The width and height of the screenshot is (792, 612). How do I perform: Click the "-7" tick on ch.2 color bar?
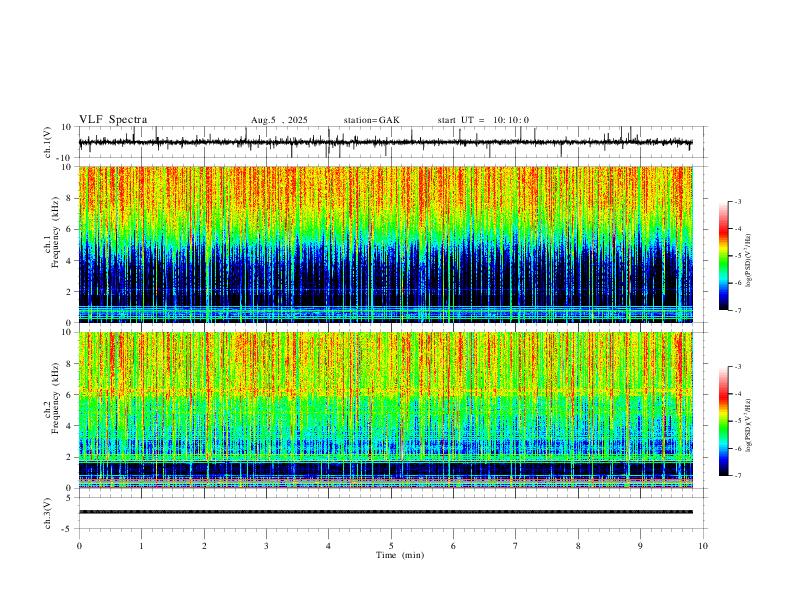(x=737, y=476)
